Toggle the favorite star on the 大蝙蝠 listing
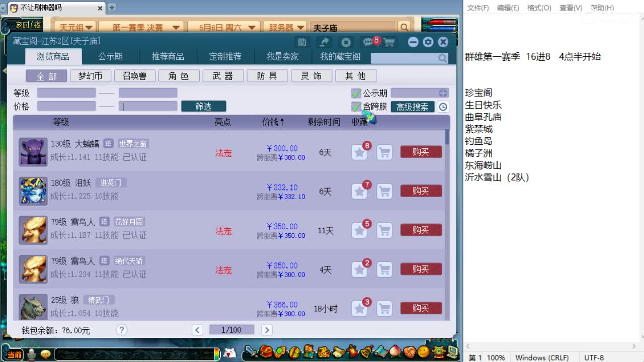 coord(359,152)
